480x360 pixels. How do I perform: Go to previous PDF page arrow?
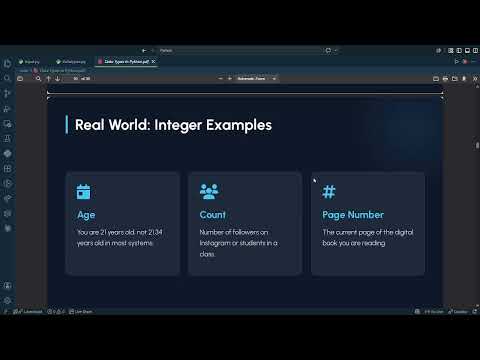[49, 79]
